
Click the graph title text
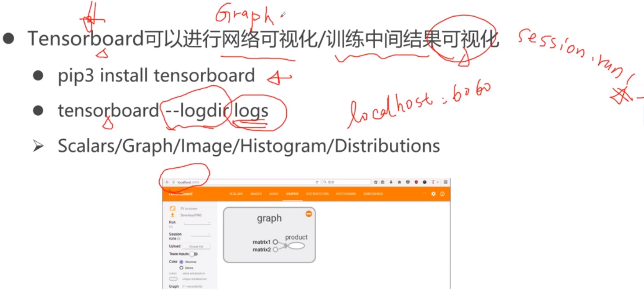(269, 218)
